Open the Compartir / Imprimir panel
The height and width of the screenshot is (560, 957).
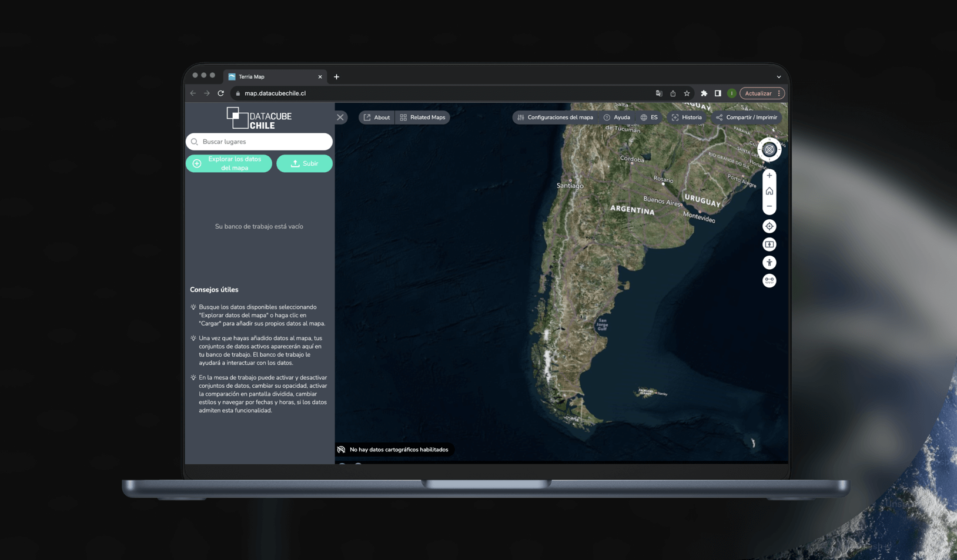point(746,118)
